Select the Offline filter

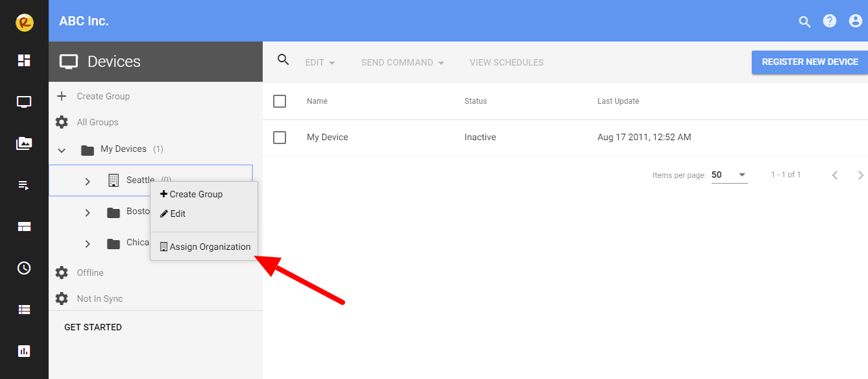tap(90, 273)
